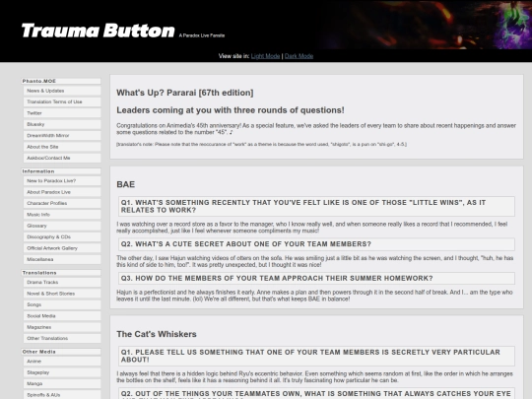Image resolution: width=532 pixels, height=399 pixels.
Task: Click answer about Hajun watching otter videos
Action: coord(315,261)
